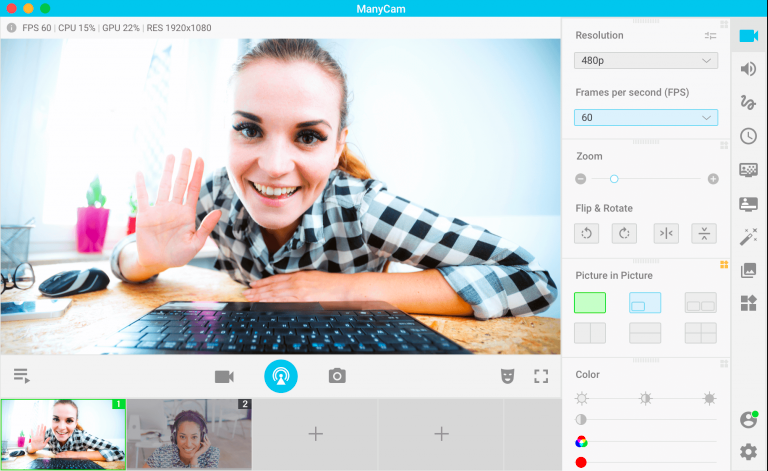Click the saturation color slider
Viewport: 768px width, 471px height.
pyautogui.click(x=646, y=442)
